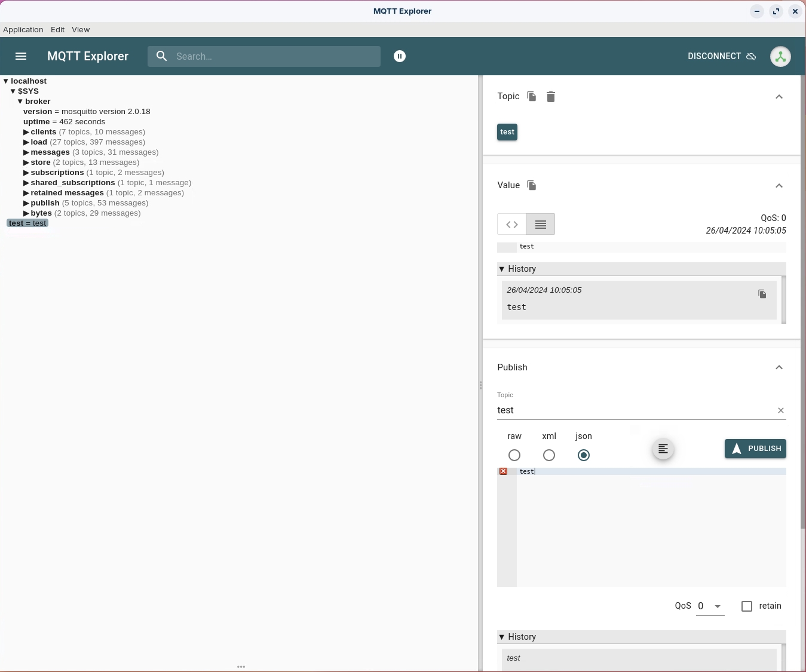Copy the topic to clipboard
The height and width of the screenshot is (672, 806).
(532, 96)
